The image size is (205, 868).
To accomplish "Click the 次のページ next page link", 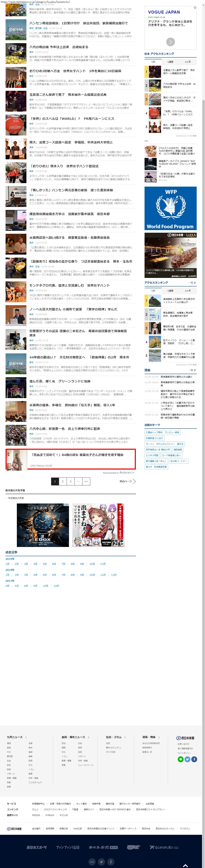I will (x=128, y=481).
